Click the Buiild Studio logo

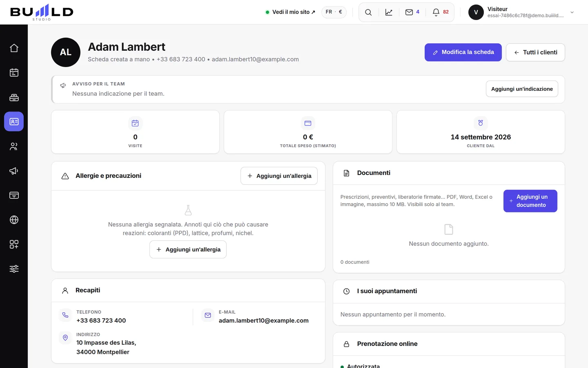pyautogui.click(x=42, y=12)
